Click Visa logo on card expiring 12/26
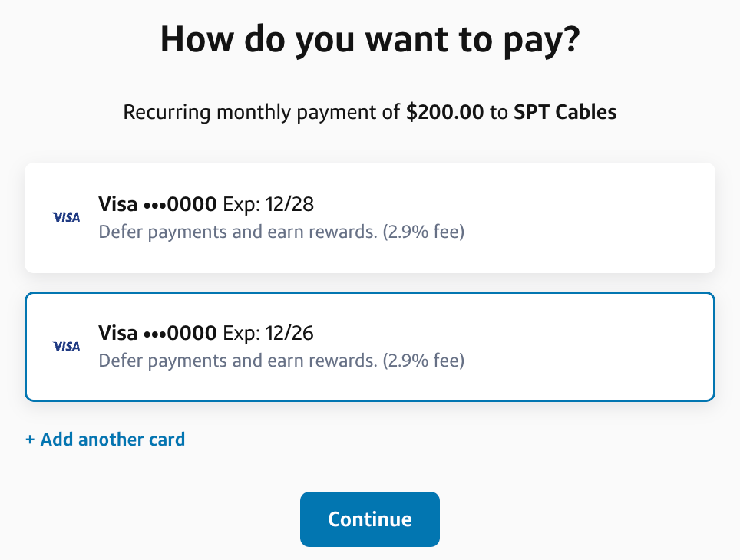The image size is (740, 560). point(67,347)
